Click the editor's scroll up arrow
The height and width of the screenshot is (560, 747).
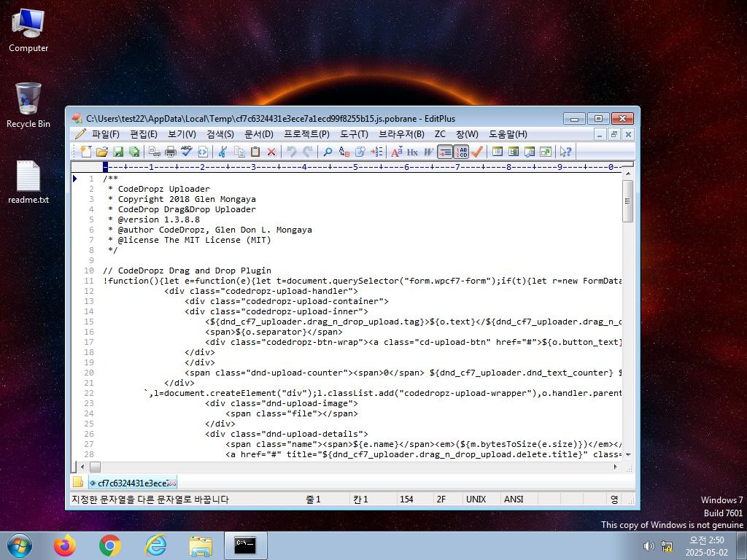(x=628, y=174)
